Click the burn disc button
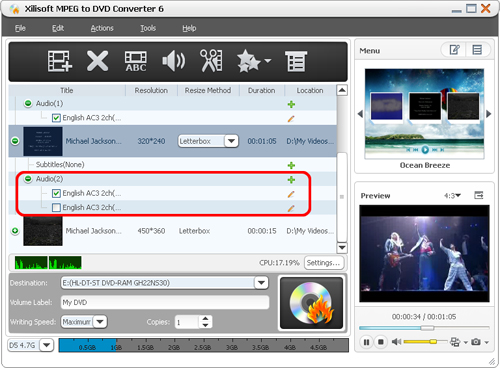 [311, 303]
